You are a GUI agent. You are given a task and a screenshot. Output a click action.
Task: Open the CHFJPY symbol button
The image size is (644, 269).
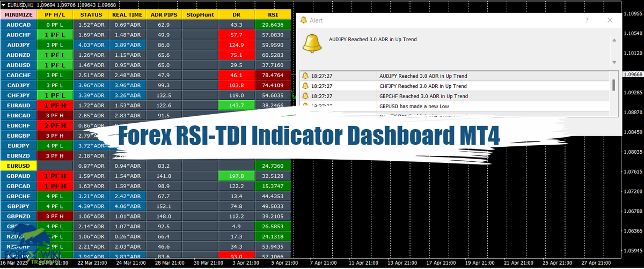click(18, 95)
